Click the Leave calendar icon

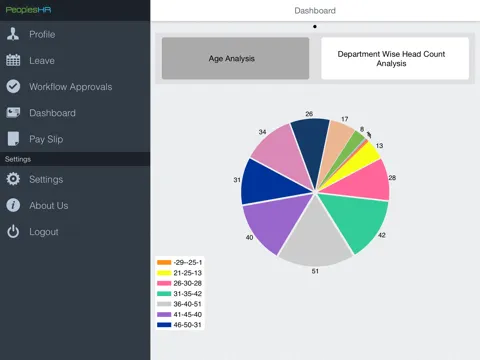tap(13, 60)
